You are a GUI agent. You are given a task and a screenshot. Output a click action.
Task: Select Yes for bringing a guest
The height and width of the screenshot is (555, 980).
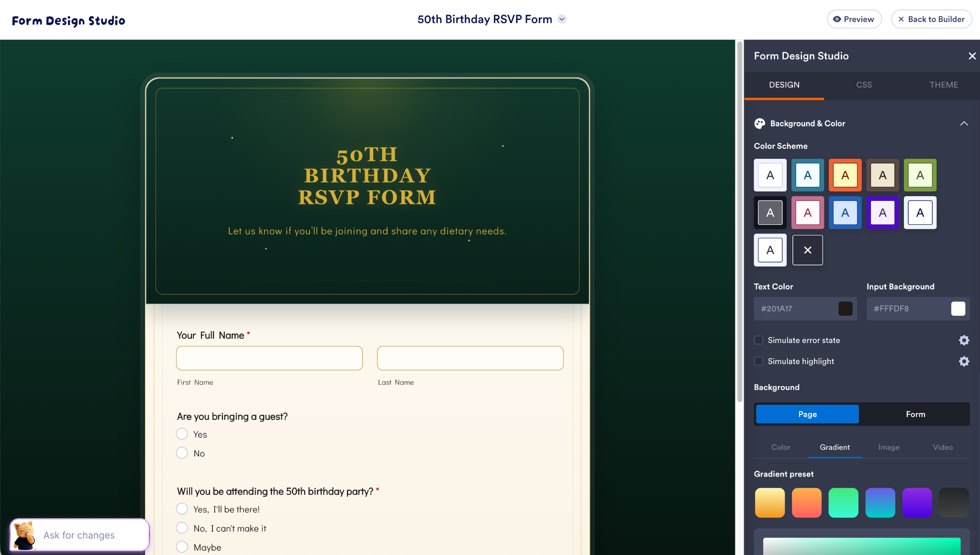click(x=182, y=434)
